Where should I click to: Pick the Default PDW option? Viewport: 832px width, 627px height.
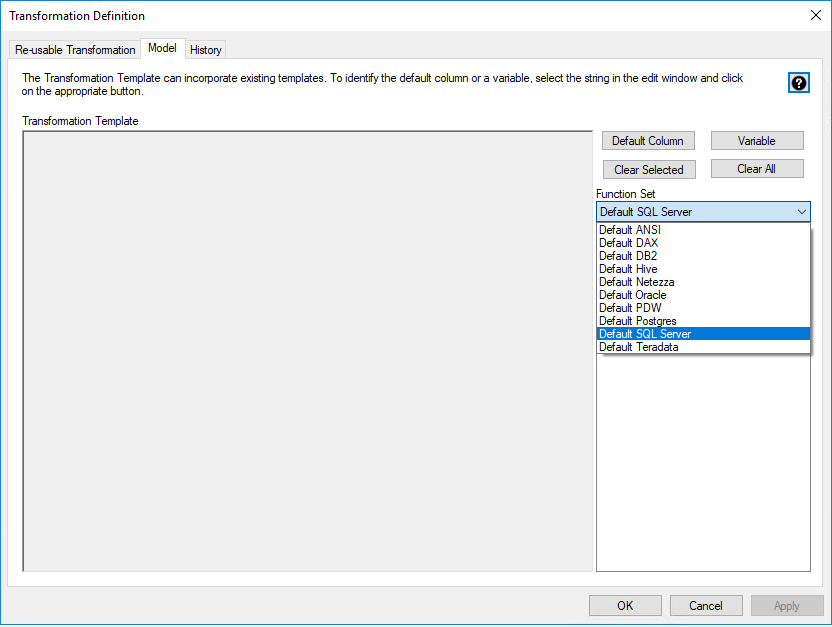(x=630, y=308)
